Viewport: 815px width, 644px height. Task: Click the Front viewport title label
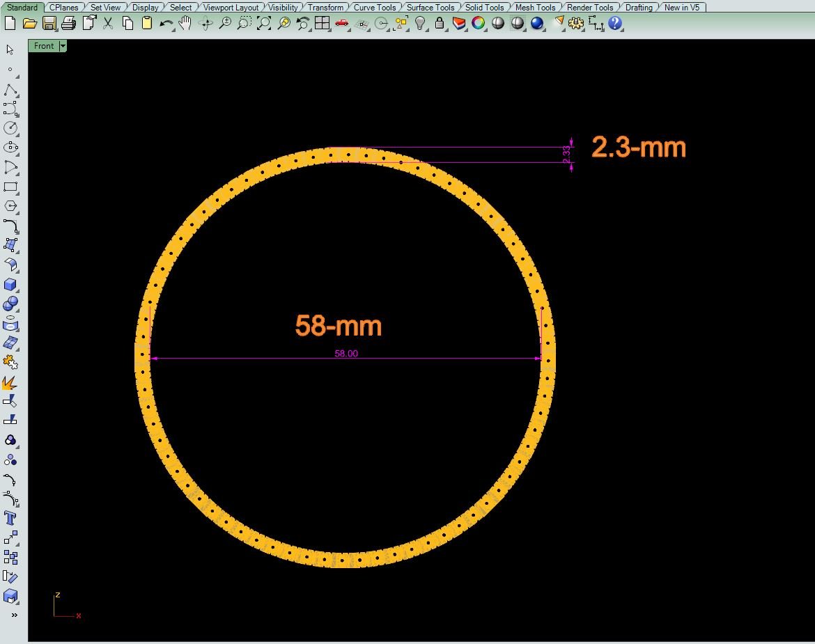(x=43, y=46)
